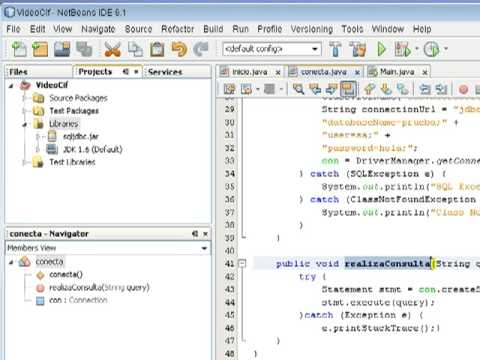Click the Save All toolbar icon
This screenshot has height=360, width=480.
(84, 49)
